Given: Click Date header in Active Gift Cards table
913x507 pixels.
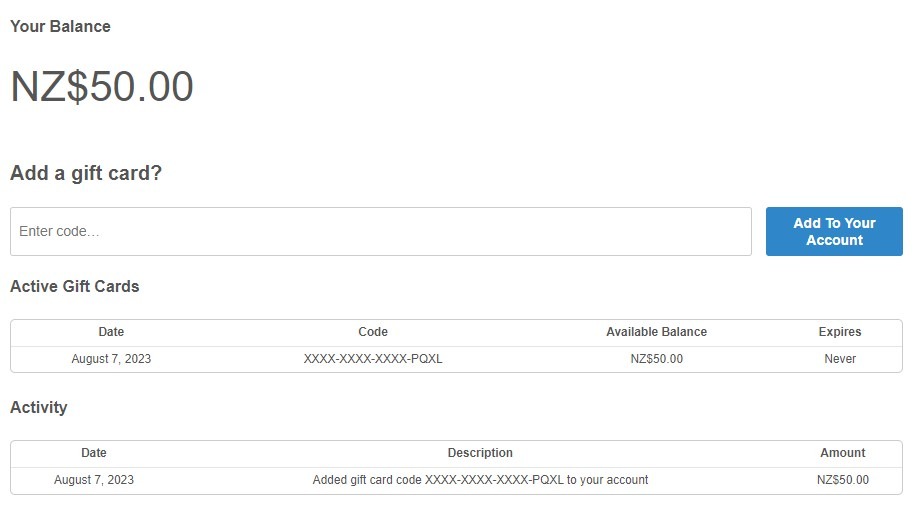Looking at the screenshot, I should pyautogui.click(x=111, y=332).
